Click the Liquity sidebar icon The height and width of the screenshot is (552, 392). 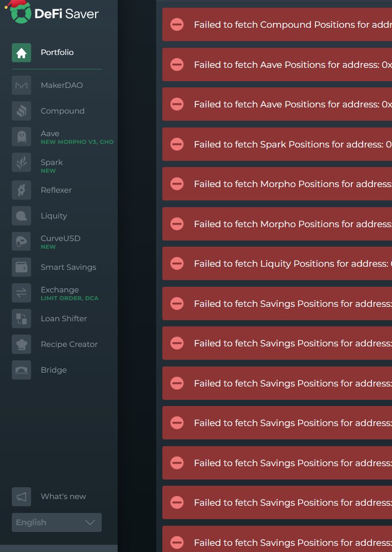tap(22, 216)
